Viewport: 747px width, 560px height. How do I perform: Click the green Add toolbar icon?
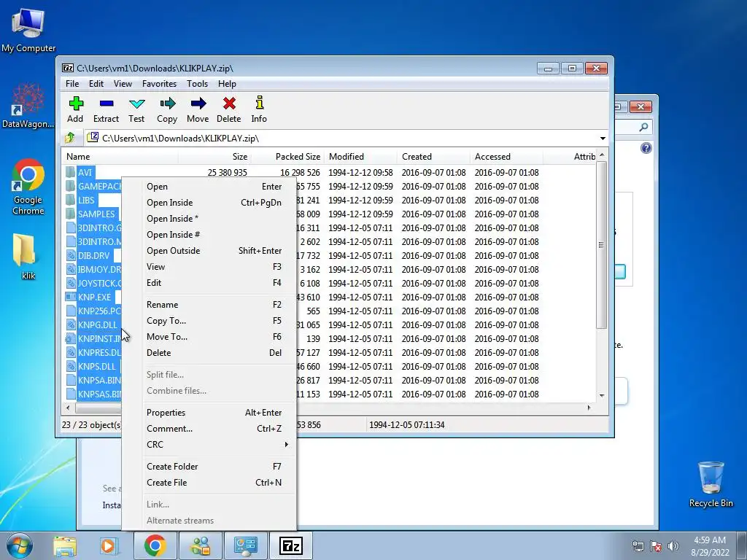pos(76,104)
